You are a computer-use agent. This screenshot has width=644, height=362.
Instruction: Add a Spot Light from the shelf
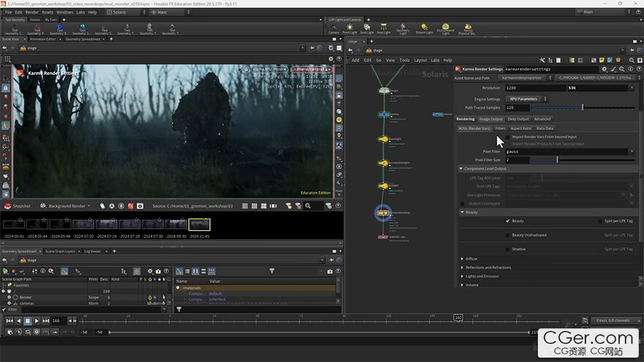(x=367, y=29)
